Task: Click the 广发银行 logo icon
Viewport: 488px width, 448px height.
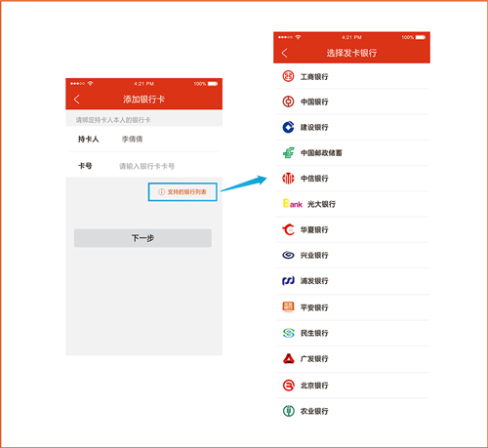Action: (x=288, y=358)
